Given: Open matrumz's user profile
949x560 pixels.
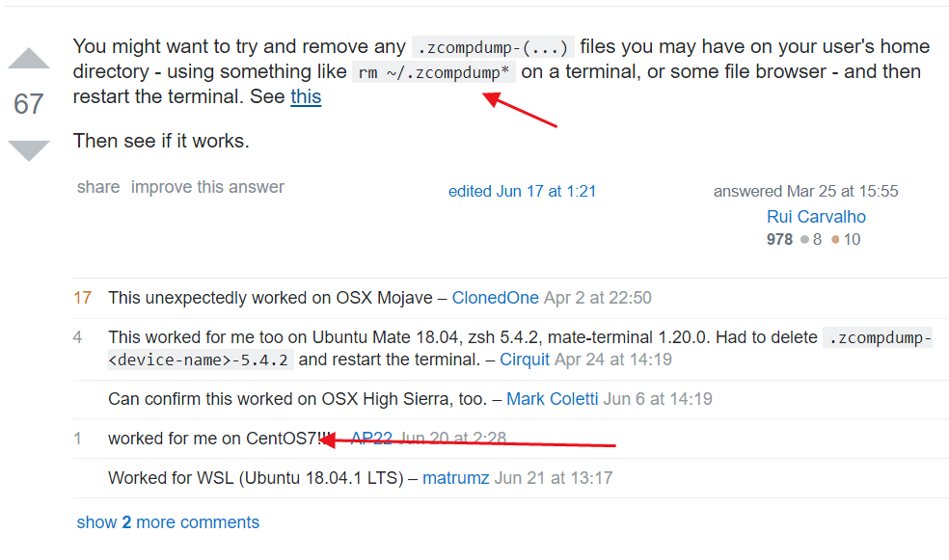Looking at the screenshot, I should point(456,477).
